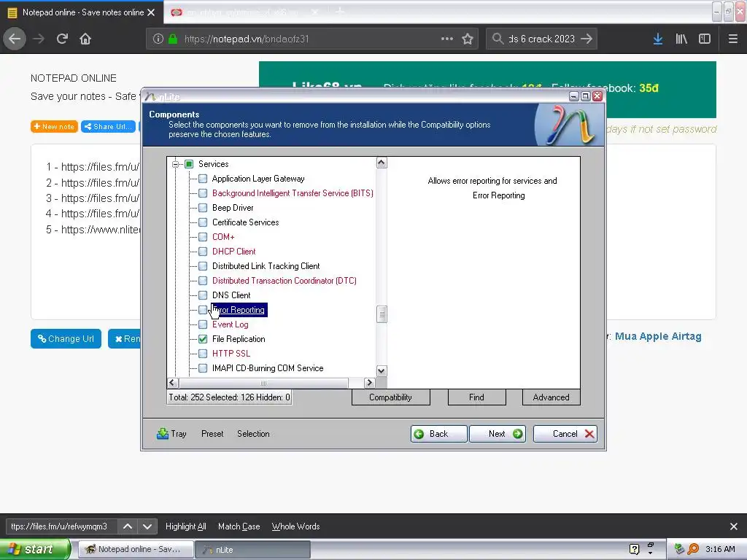747x560 pixels.
Task: Collapse the Services tree node
Action: tap(175, 164)
